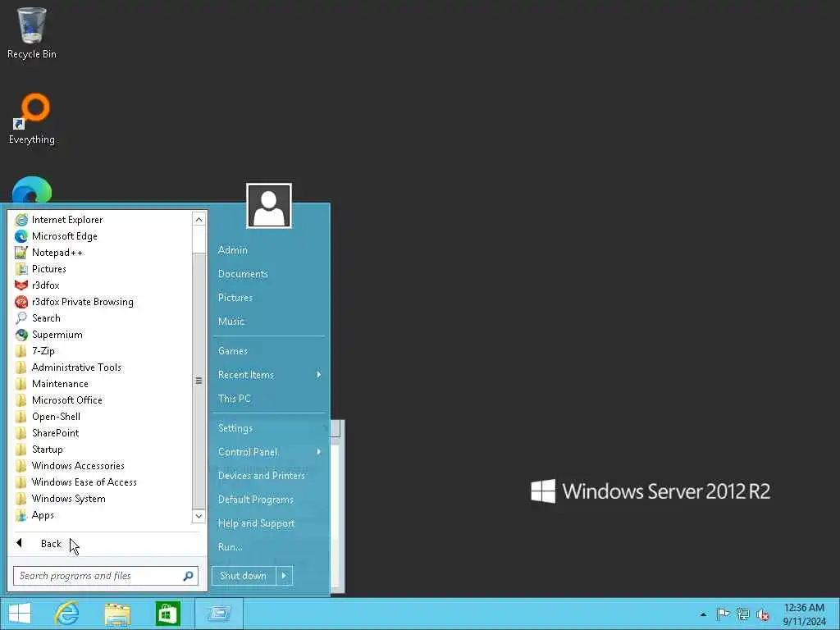Viewport: 840px width, 630px height.
Task: Click the Shut down button
Action: point(243,576)
